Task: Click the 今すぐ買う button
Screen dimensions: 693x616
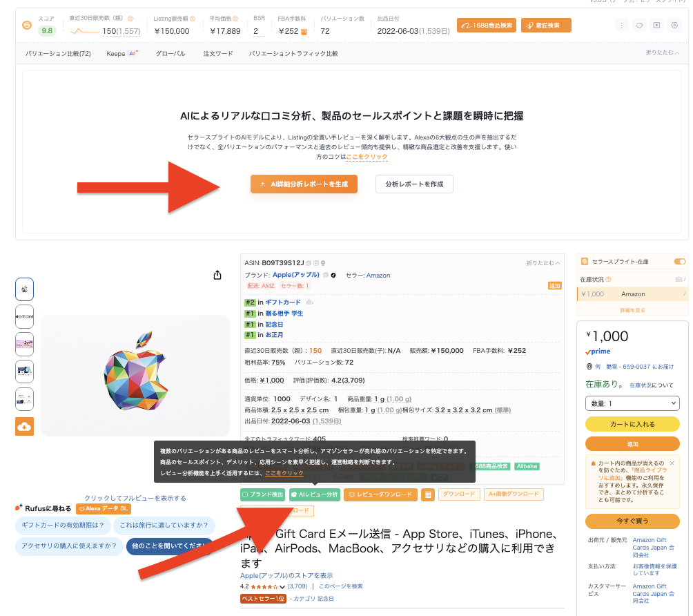Action: click(632, 521)
